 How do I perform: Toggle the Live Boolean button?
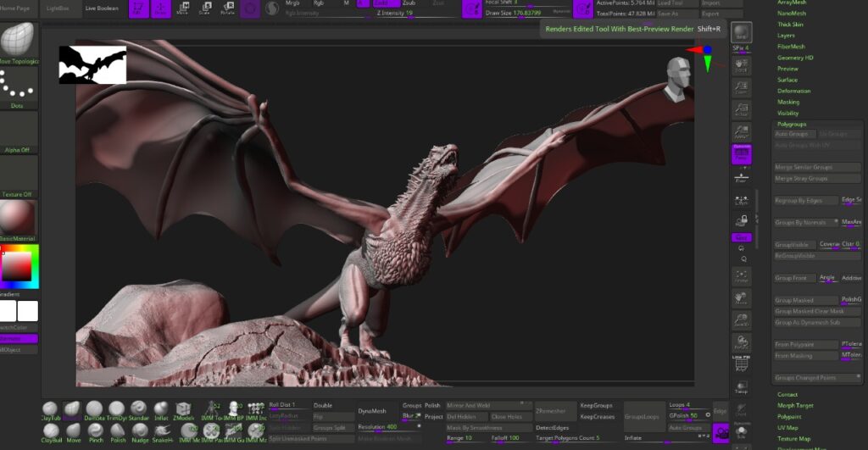pos(102,8)
